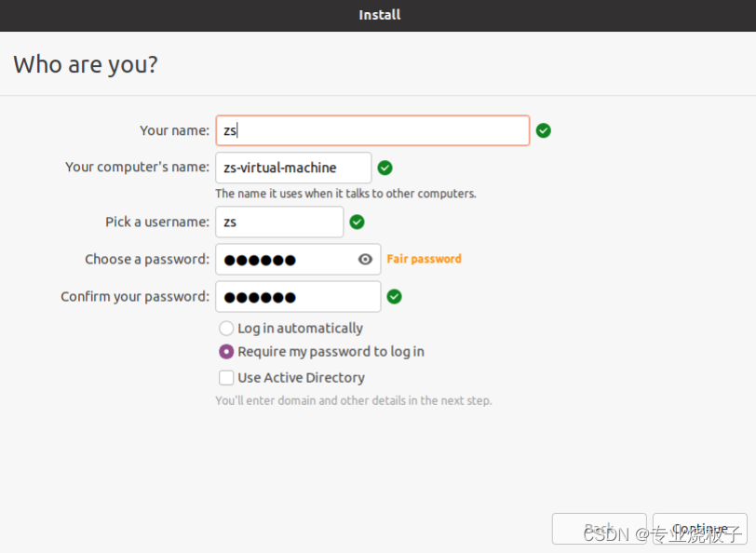Screen dimensions: 756x553
Task: Click the Install window title bar
Action: pyautogui.click(x=378, y=16)
